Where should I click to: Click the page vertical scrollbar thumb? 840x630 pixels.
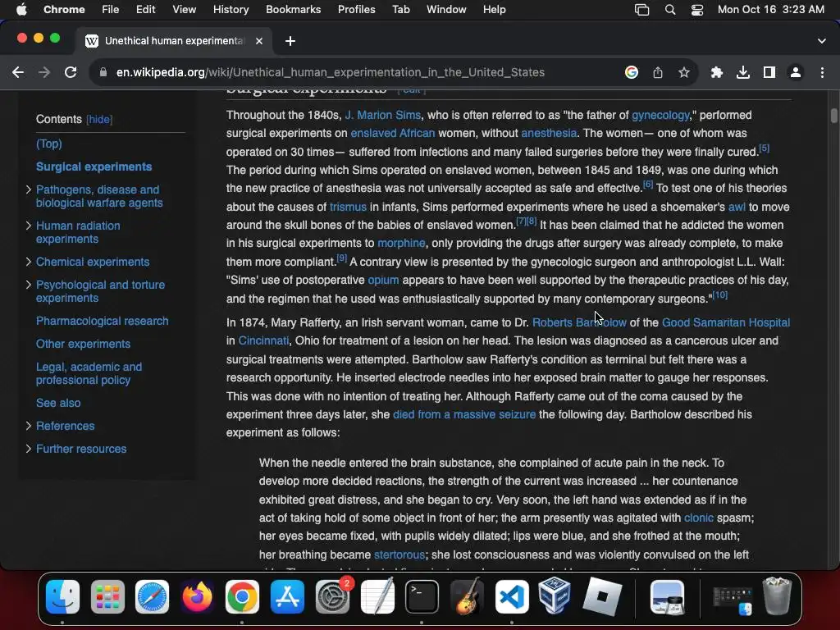(x=833, y=115)
